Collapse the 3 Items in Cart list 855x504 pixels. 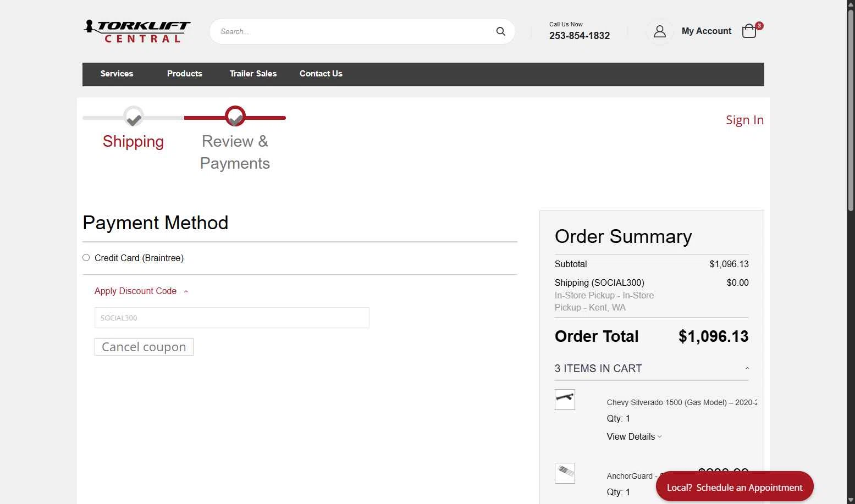coord(652,369)
